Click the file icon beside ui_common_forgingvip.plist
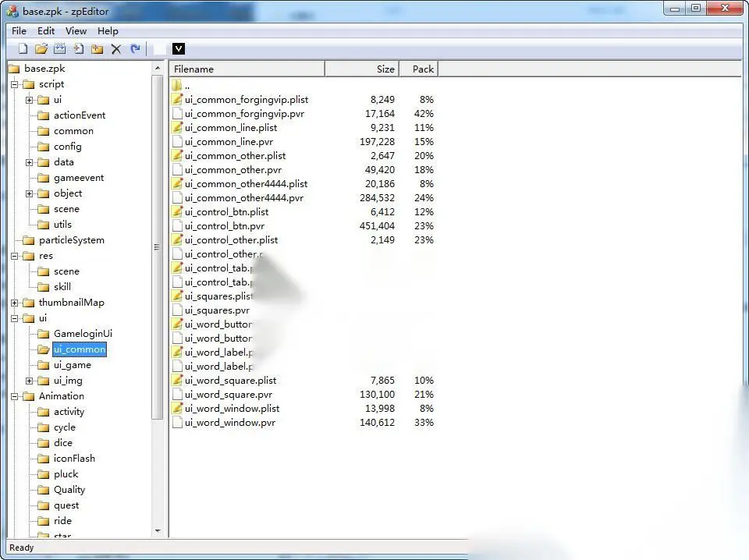This screenshot has height=560, width=749. (x=177, y=99)
